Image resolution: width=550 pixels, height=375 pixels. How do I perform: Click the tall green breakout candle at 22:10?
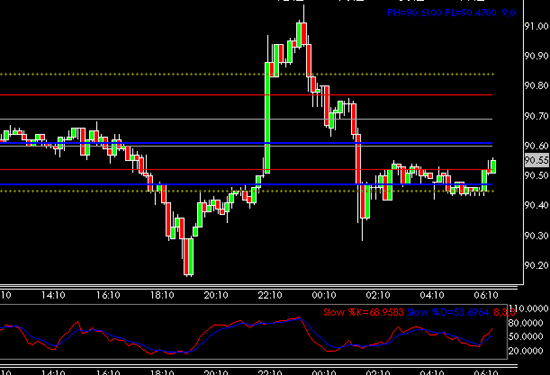267,118
